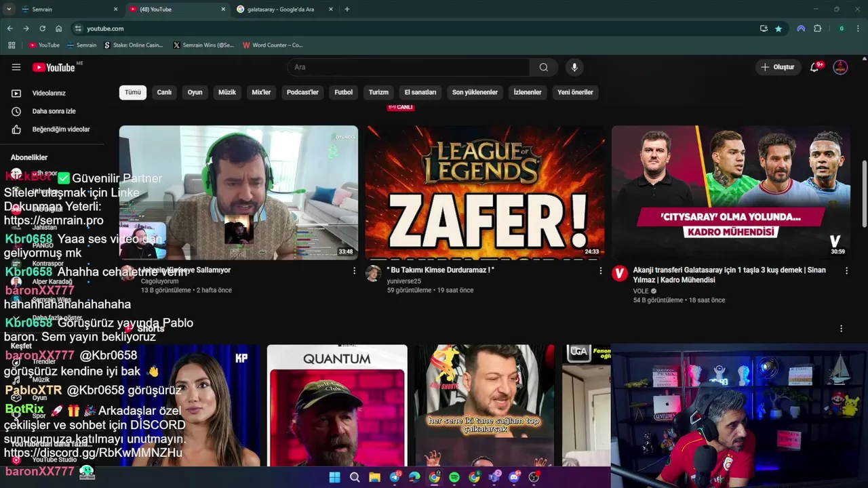
Task: Open Spotify from the taskbar
Action: pos(454,477)
